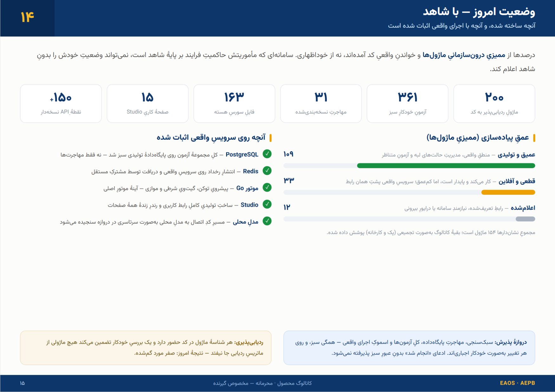The height and width of the screenshot is (392, 555).
Task: Click the heading عمقِ پیاده‌سازی (ممیزیِ ماژول‌ها)
Action: [478, 138]
